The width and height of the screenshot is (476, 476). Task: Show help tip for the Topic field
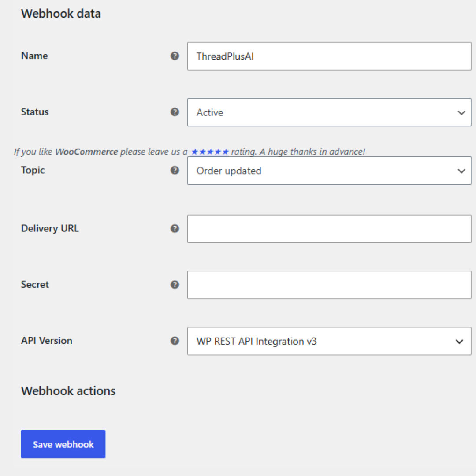[x=175, y=170]
